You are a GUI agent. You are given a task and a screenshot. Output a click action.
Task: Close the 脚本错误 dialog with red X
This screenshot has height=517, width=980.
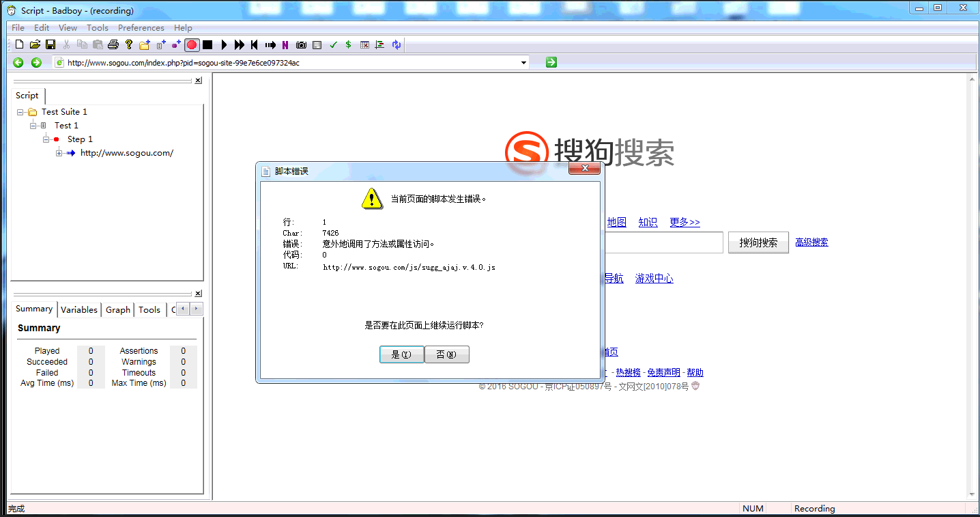click(584, 168)
